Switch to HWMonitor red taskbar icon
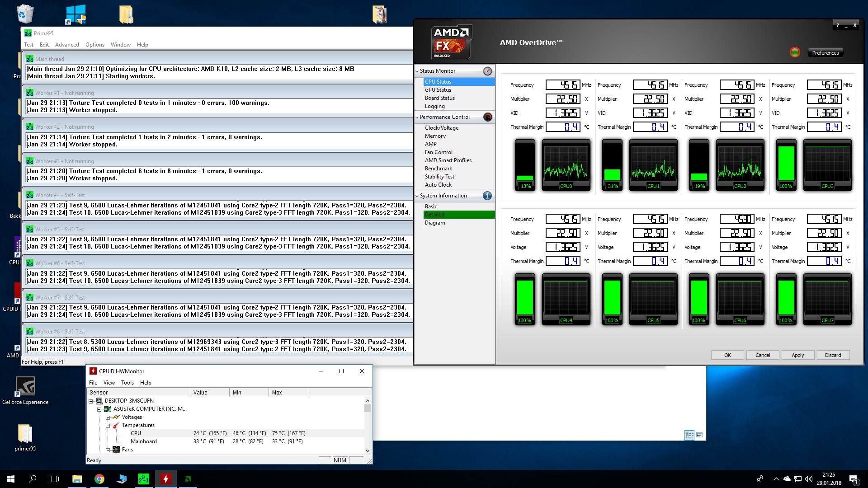Viewport: 868px width, 488px height. (x=166, y=479)
